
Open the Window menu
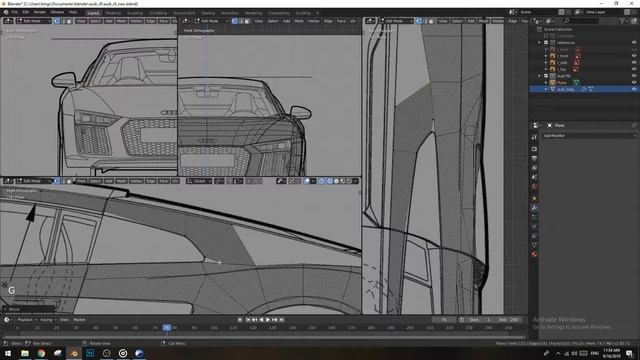pyautogui.click(x=57, y=12)
